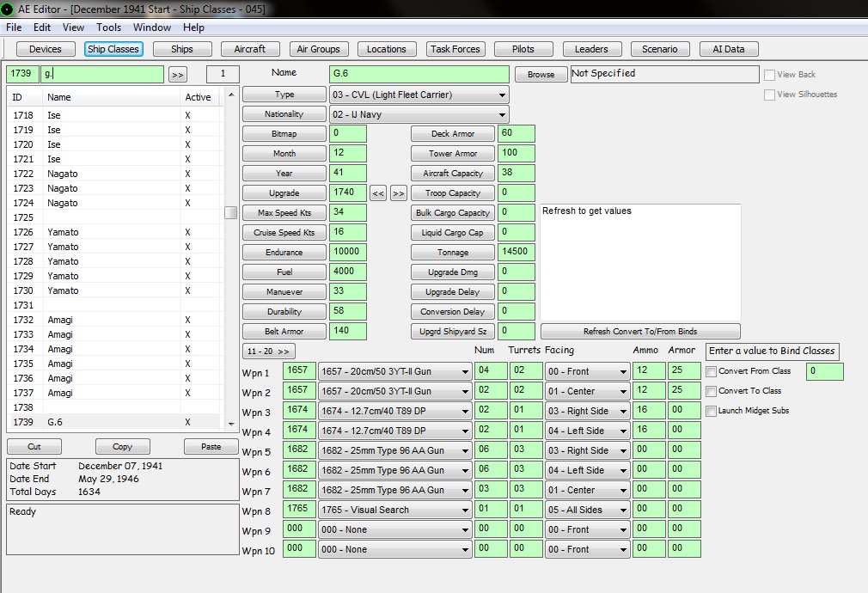Switch to the Pilots section
This screenshot has height=593, width=868.
click(523, 49)
